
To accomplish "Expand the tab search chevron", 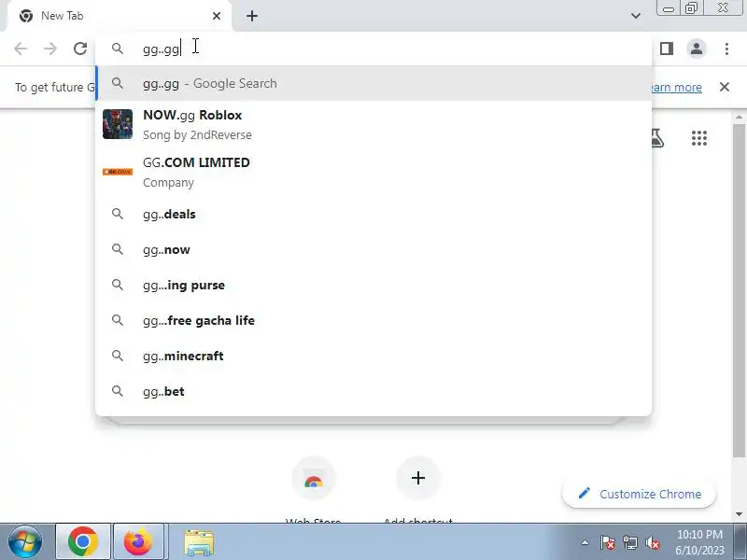I will coord(636,16).
